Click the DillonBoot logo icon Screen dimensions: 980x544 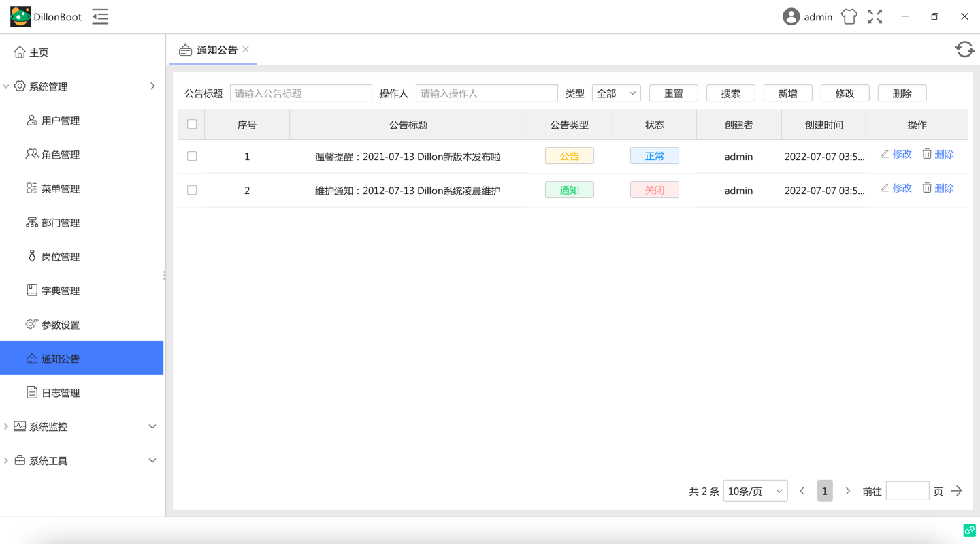[x=20, y=16]
